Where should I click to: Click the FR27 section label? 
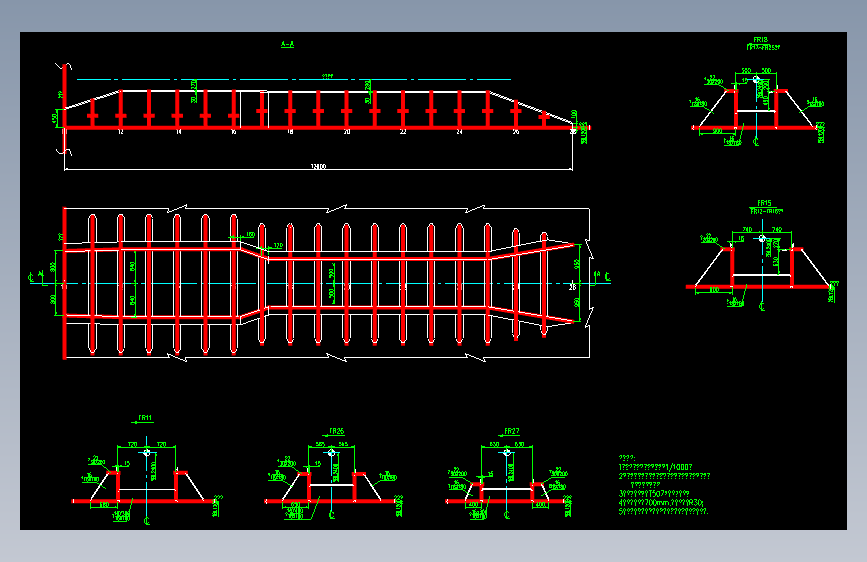(x=511, y=431)
